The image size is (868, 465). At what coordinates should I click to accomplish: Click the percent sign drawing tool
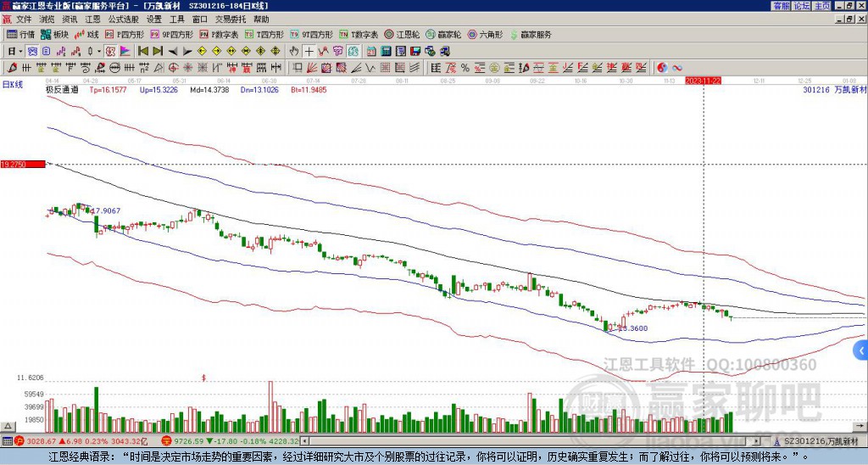pos(465,68)
